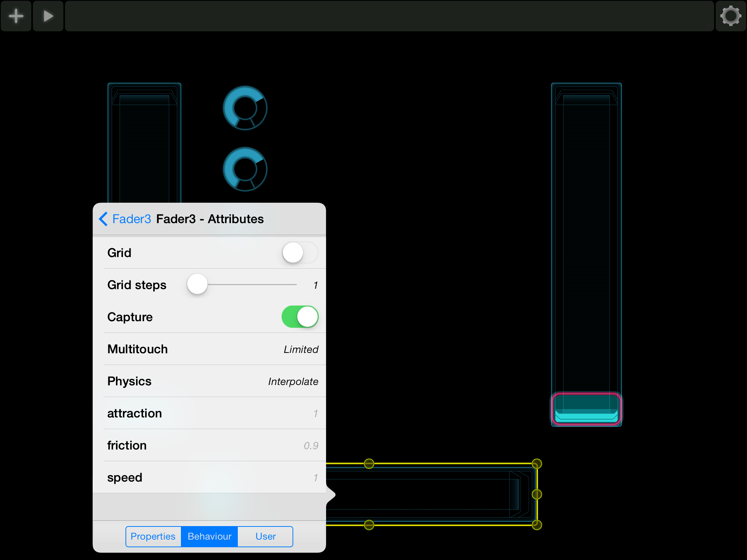Click the top title bar field

pos(389,16)
